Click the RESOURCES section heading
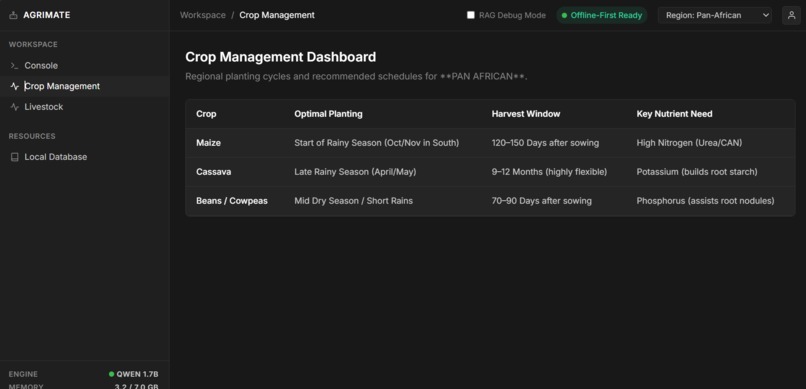 (32, 136)
